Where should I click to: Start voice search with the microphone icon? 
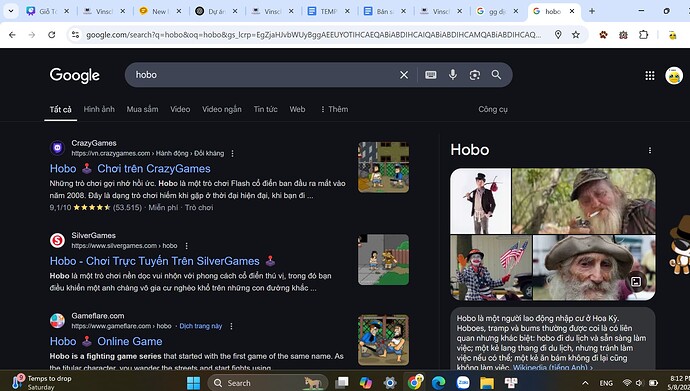[x=452, y=75]
